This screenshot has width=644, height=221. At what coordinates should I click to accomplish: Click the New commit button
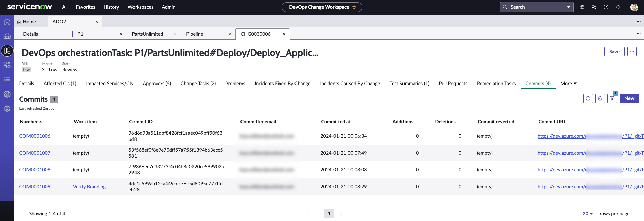[629, 98]
